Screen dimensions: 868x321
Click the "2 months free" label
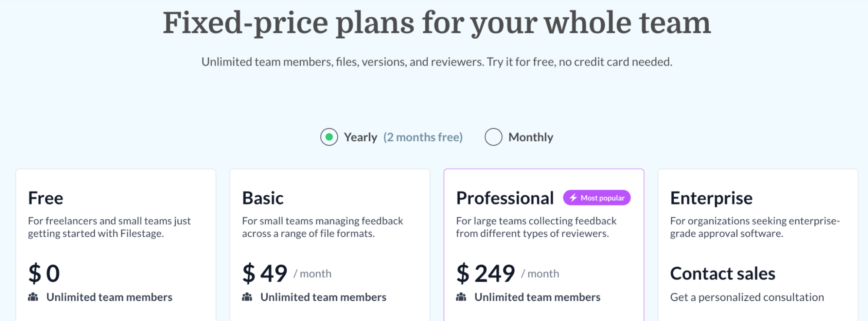(x=423, y=137)
